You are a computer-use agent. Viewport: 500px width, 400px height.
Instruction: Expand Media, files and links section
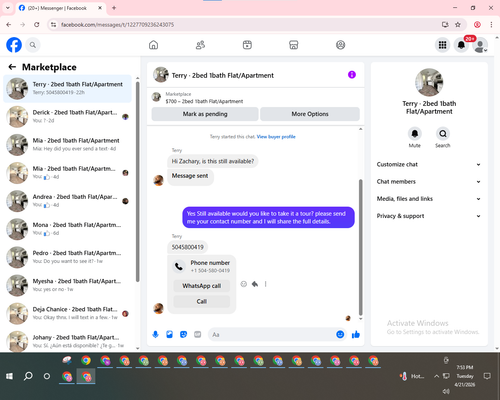point(429,199)
